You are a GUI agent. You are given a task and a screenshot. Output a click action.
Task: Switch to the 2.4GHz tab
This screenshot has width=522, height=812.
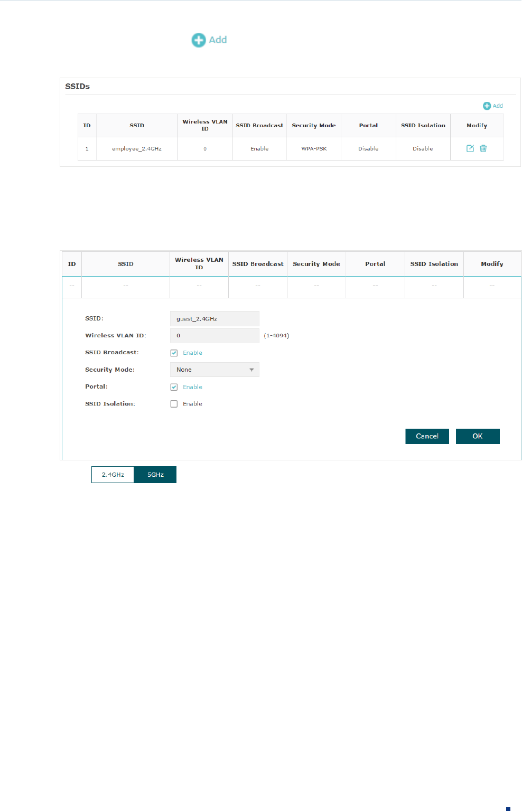[113, 475]
